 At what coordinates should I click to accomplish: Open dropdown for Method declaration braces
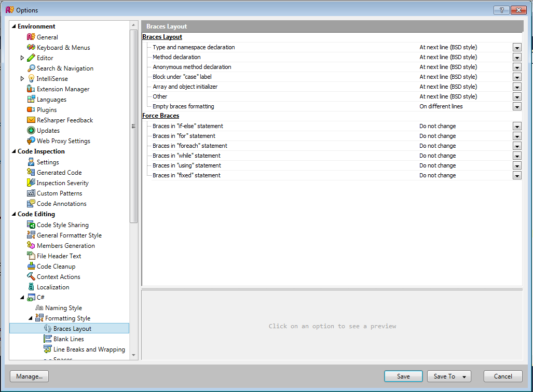tap(517, 58)
